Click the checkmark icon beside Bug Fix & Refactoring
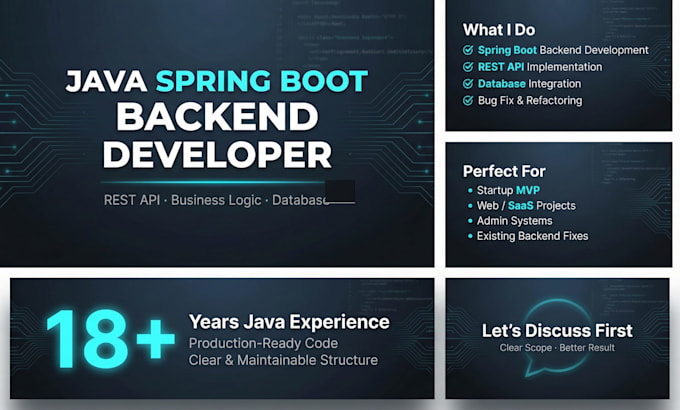 [468, 101]
